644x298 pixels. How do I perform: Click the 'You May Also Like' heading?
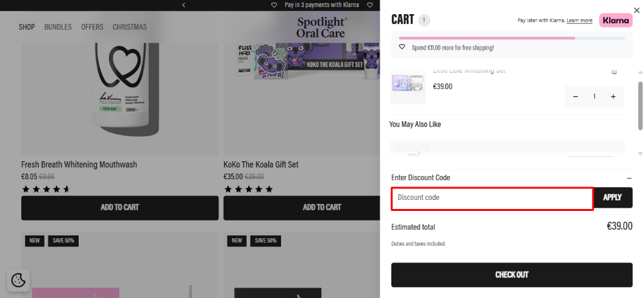[415, 124]
